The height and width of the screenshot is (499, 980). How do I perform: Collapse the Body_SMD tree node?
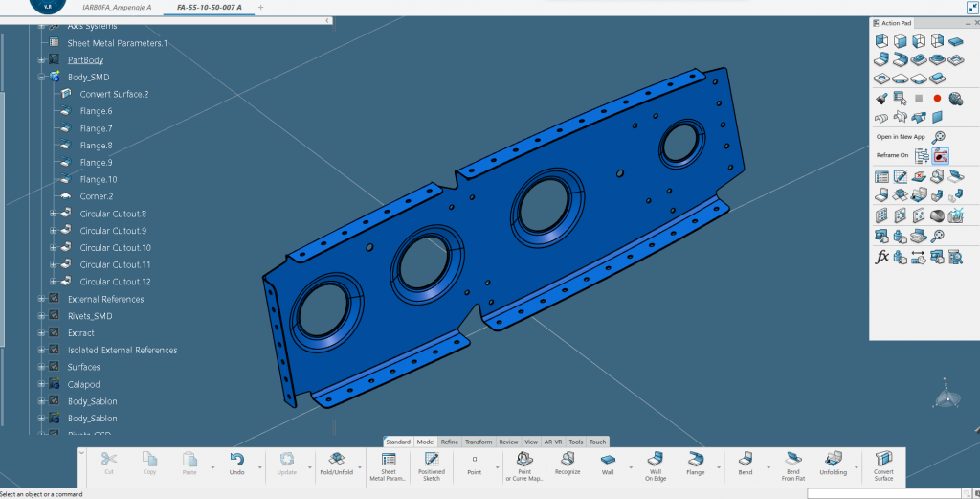pyautogui.click(x=42, y=77)
